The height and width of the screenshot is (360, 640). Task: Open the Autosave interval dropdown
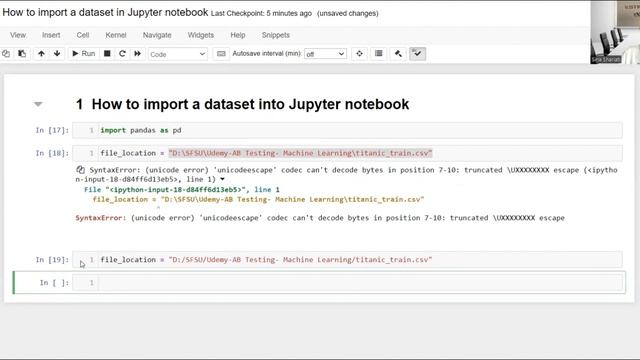[x=325, y=54]
